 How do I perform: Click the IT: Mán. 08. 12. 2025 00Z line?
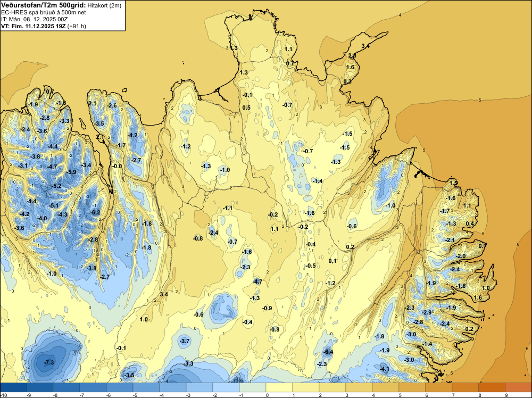[34, 19]
